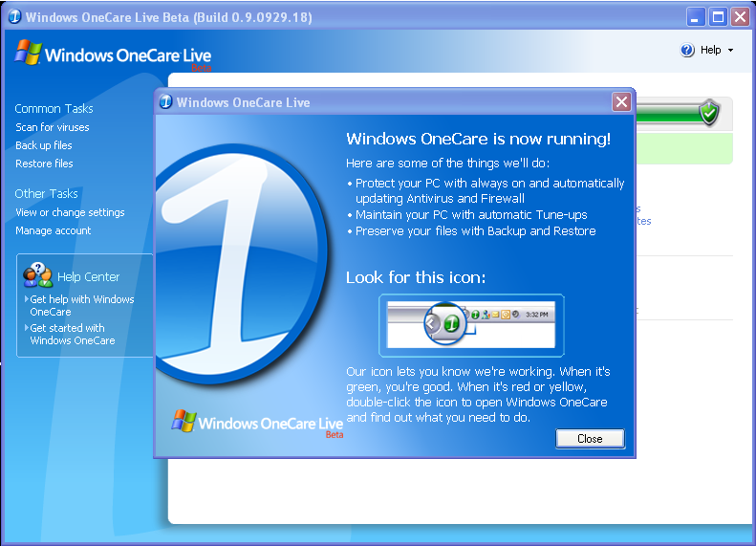The height and width of the screenshot is (546, 756).
Task: Click the light green status message box
Action: pyautogui.click(x=684, y=148)
